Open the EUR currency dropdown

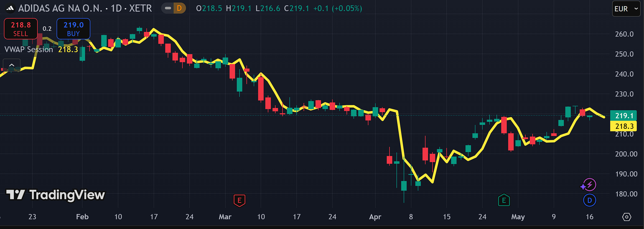(x=626, y=9)
